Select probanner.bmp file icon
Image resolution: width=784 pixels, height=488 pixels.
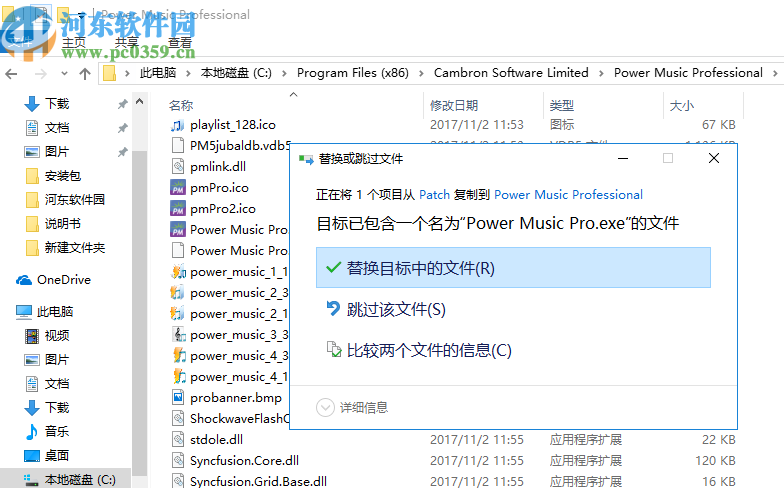tap(178, 398)
